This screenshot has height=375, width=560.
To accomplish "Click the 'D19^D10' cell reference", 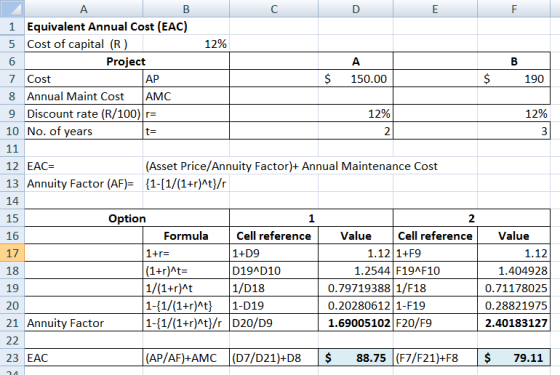I will click(x=274, y=271).
